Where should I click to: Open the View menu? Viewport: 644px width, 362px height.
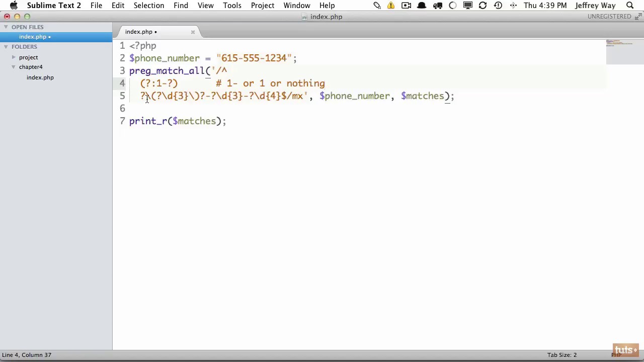pyautogui.click(x=205, y=6)
